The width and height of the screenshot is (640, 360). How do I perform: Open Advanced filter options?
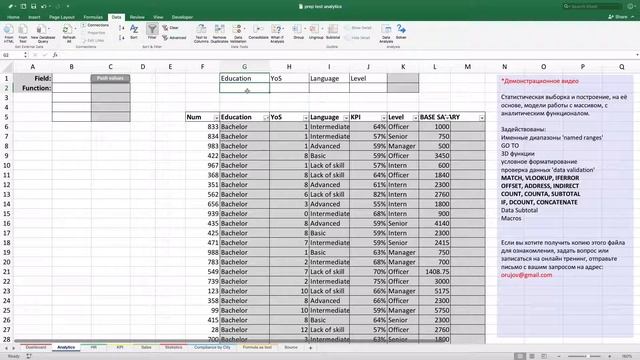(174, 38)
